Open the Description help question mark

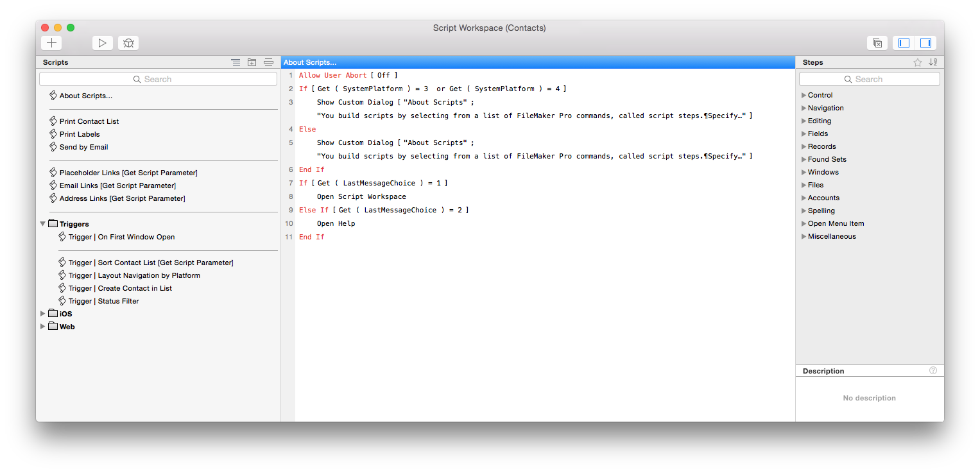[x=933, y=370]
